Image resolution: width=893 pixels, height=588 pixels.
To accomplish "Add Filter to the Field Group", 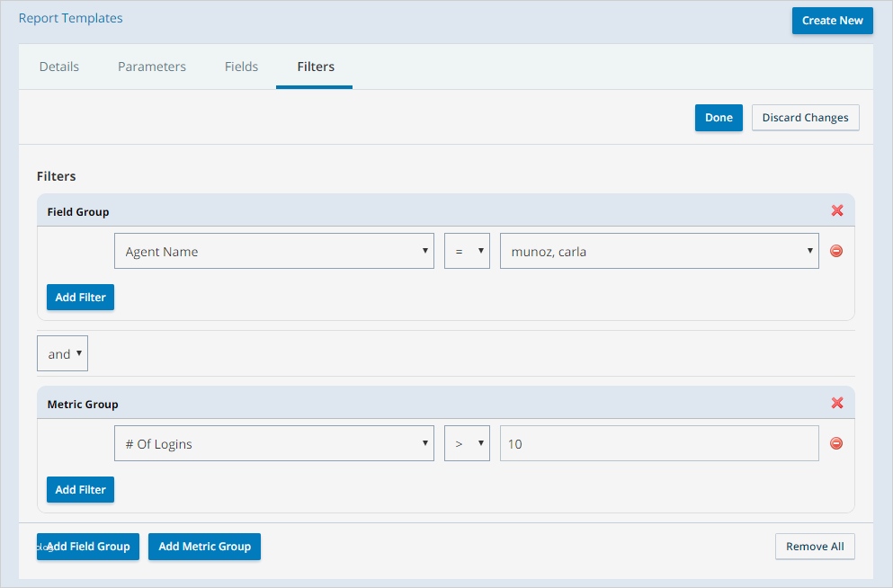I will coord(80,298).
